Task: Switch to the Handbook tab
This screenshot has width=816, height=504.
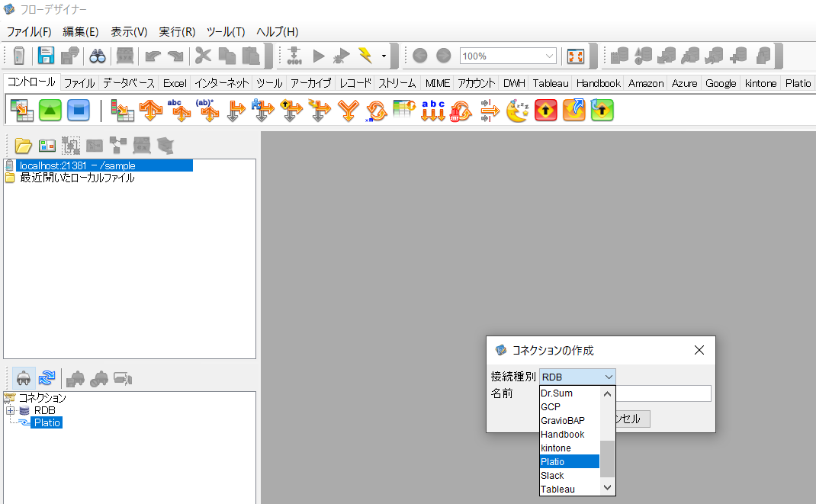Action: [599, 83]
